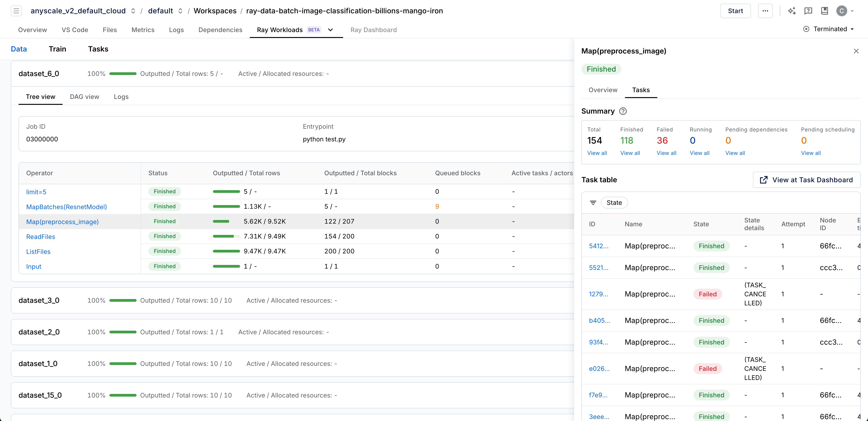Click the Summary help circle icon

(623, 111)
